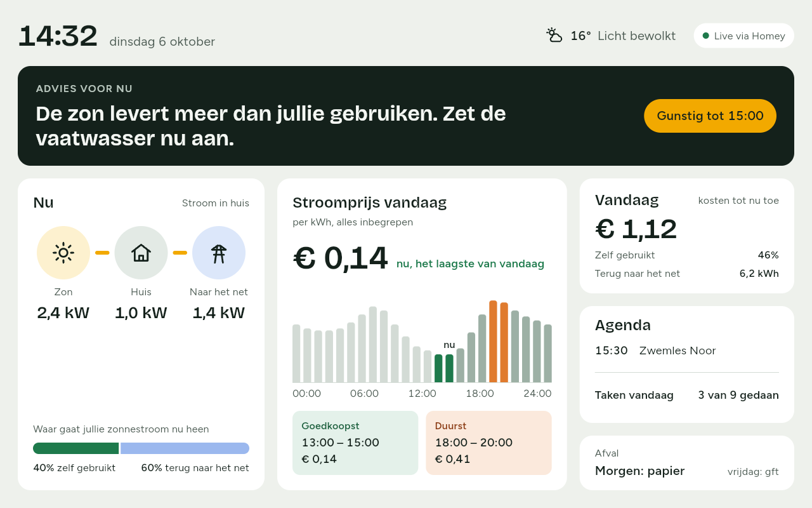Click the blue terug naar het net segment
This screenshot has width=812, height=508.
click(185, 448)
